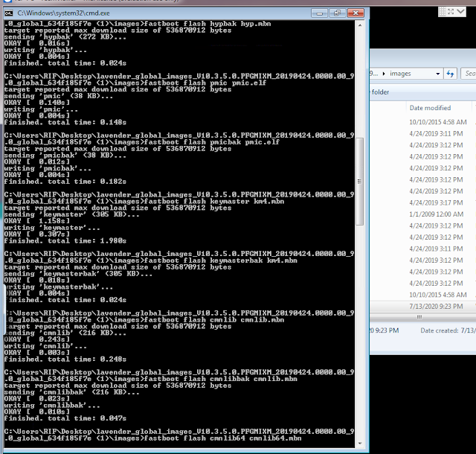Open the Explorer address bar dropdown
Viewport: 476px width, 454px height.
(438, 74)
